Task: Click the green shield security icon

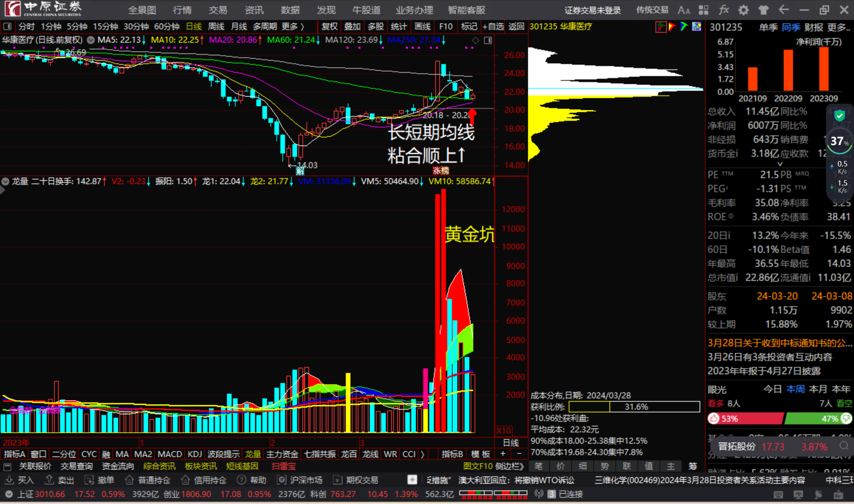Action: pyautogui.click(x=839, y=116)
